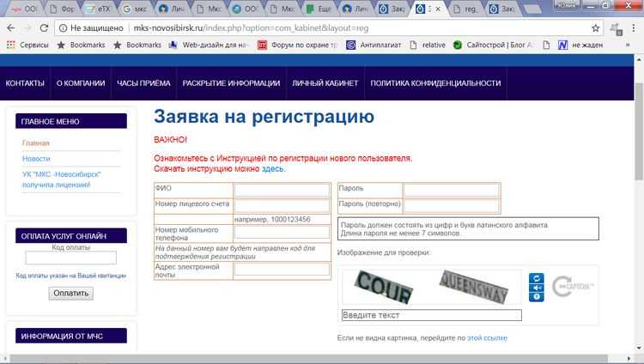The height and width of the screenshot is (364, 644).
Task: Open site info for 'Не защищено'
Action: (91, 28)
